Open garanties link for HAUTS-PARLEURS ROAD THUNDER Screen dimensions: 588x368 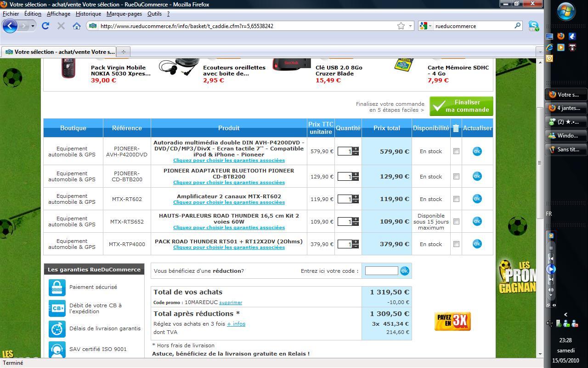(229, 227)
